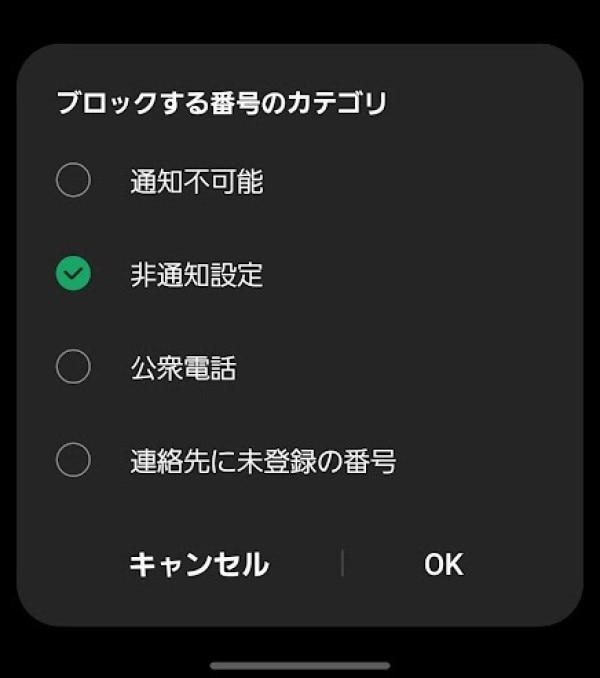
Task: Tap the 非通知設定 option label
Action: (196, 274)
